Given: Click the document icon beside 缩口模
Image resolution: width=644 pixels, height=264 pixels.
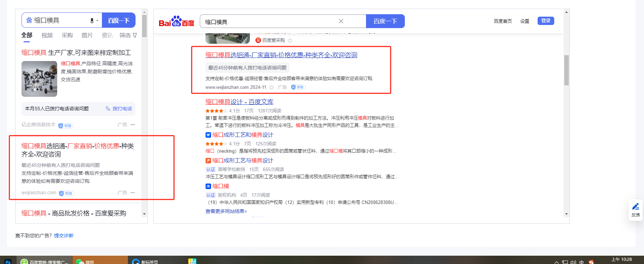Looking at the screenshot, I should tap(208, 186).
